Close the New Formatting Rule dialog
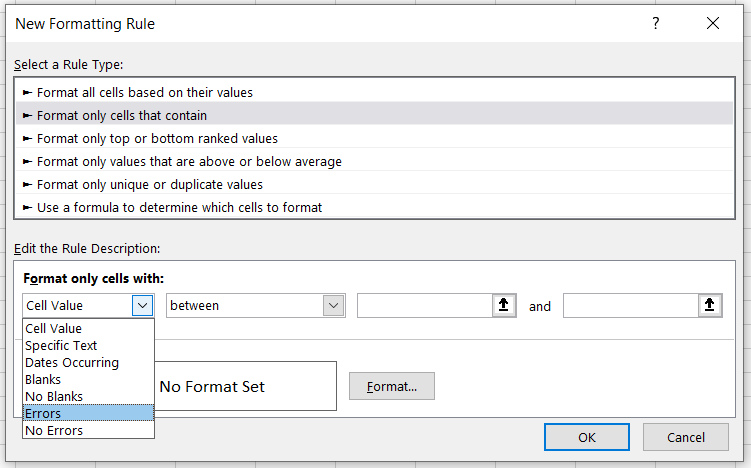This screenshot has height=468, width=751. point(712,23)
